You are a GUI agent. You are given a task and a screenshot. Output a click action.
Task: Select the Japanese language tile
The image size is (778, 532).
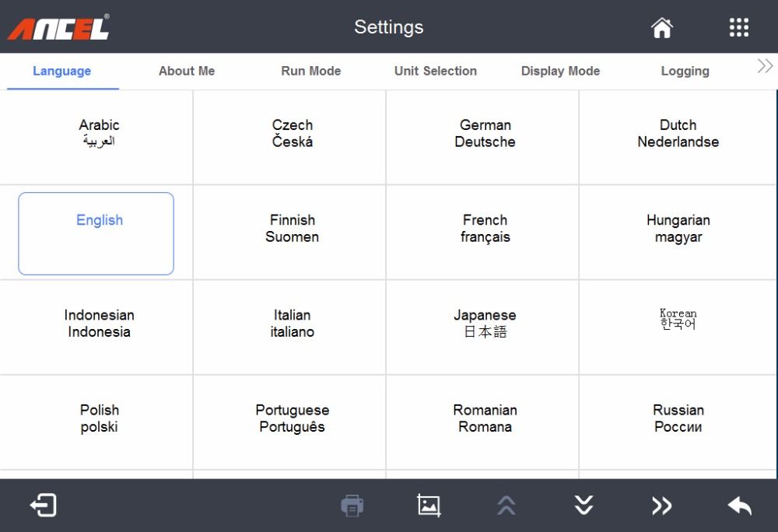click(x=485, y=324)
